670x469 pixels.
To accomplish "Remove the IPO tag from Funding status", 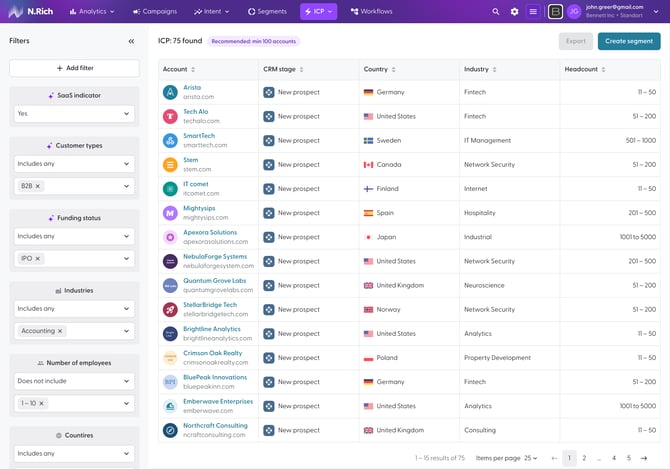I will click(x=38, y=258).
